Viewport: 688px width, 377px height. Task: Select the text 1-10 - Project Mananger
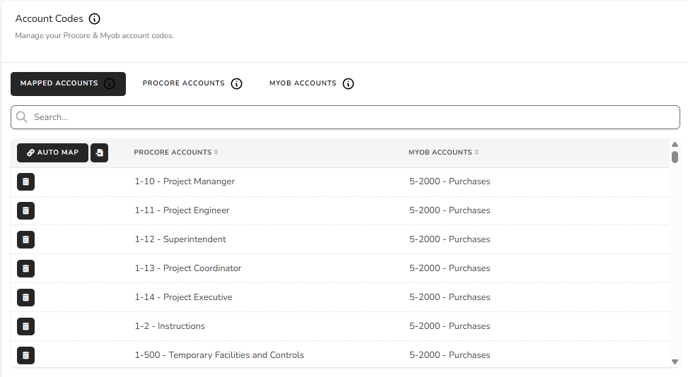(185, 181)
